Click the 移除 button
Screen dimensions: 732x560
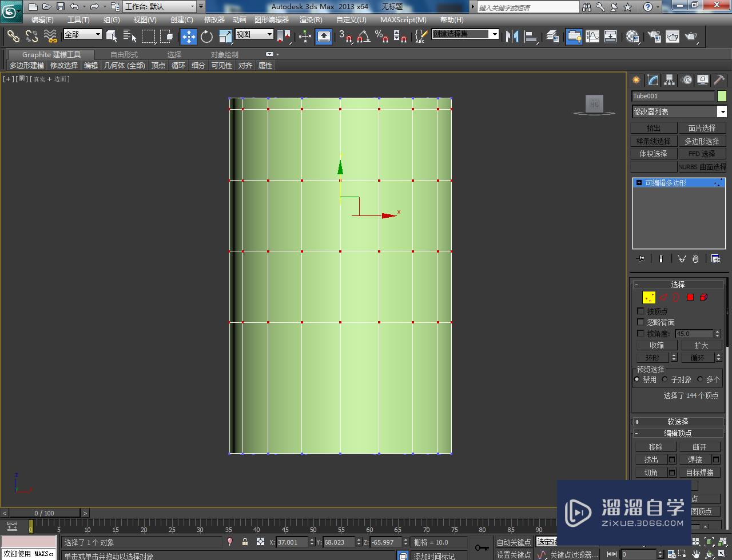[x=656, y=447]
